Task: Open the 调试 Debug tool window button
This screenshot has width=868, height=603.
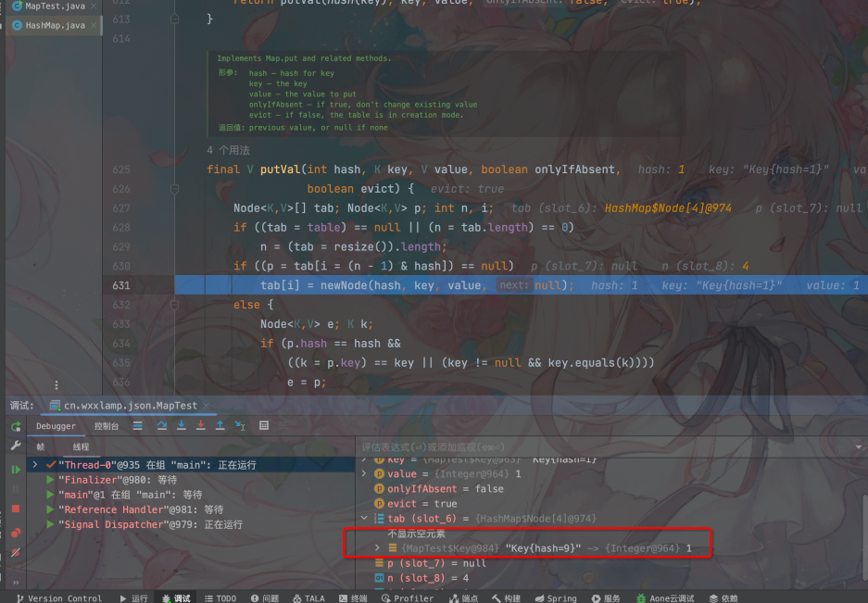Action: [x=176, y=598]
